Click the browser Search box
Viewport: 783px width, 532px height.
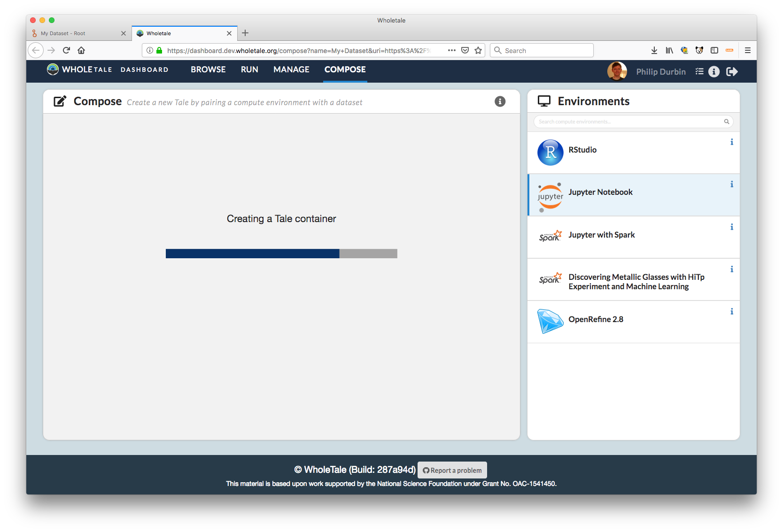[x=542, y=50]
